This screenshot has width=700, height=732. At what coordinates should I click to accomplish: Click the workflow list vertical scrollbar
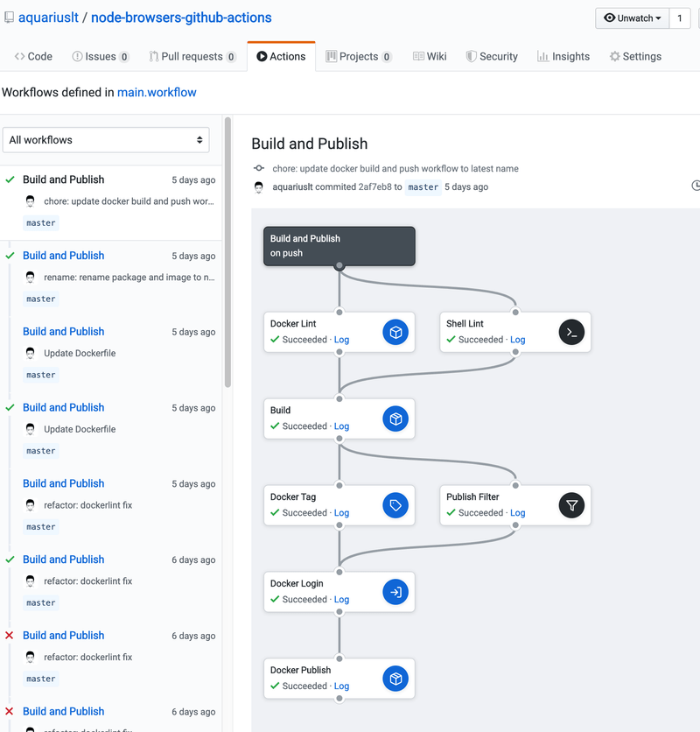[227, 252]
